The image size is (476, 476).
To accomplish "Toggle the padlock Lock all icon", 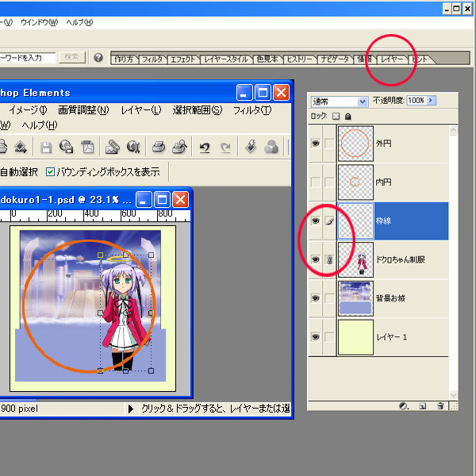I will click(348, 117).
